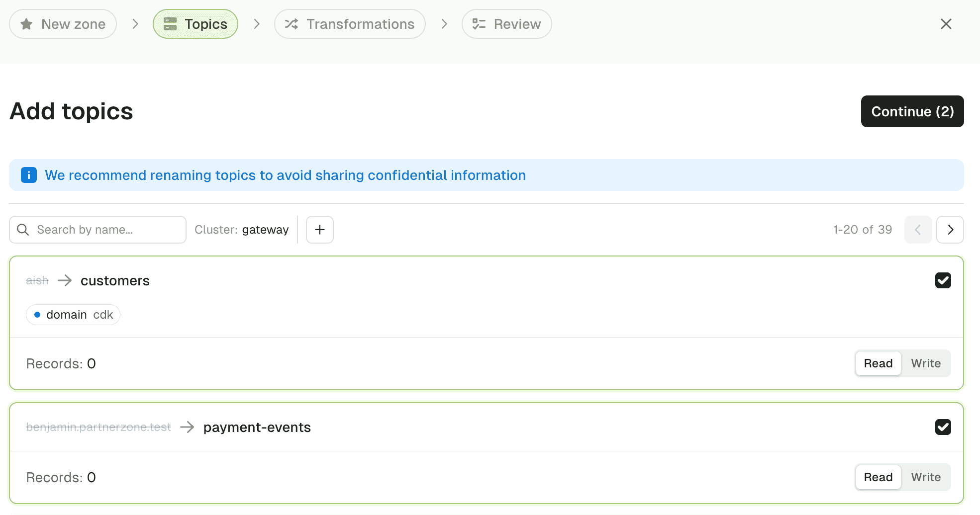The height and width of the screenshot is (515, 980).
Task: Click the info icon in the blue banner
Action: click(29, 175)
